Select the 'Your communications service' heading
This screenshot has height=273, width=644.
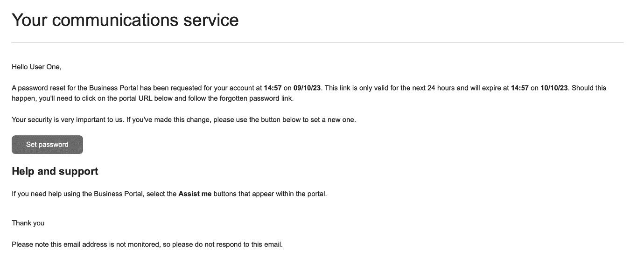pyautogui.click(x=125, y=20)
